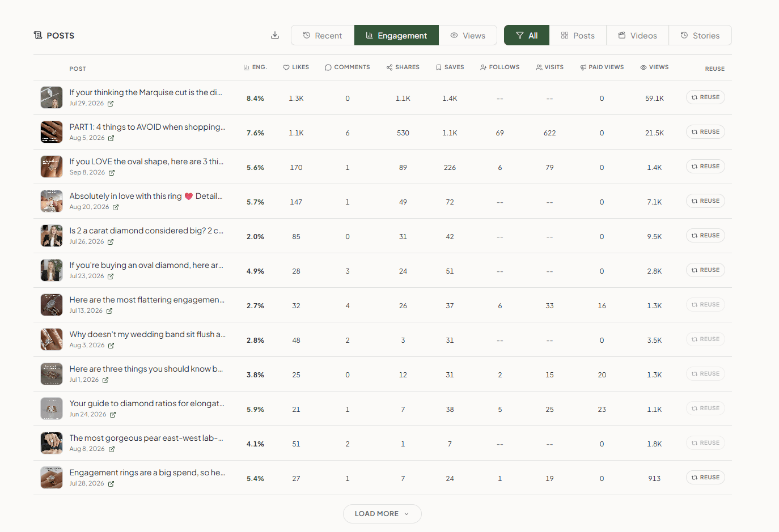Show All content types filter
The width and height of the screenshot is (779, 532).
[x=527, y=35]
